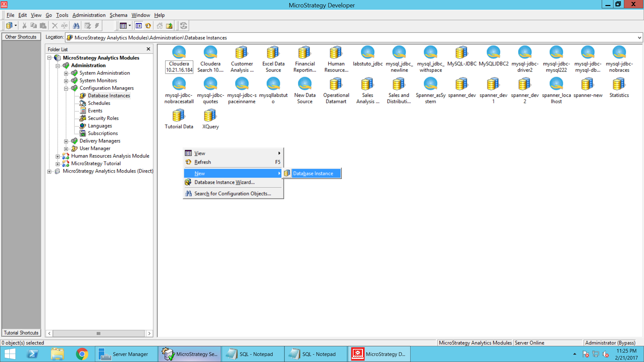This screenshot has width=644, height=362.
Task: Open the home folder using the Home icon
Action: (160, 25)
